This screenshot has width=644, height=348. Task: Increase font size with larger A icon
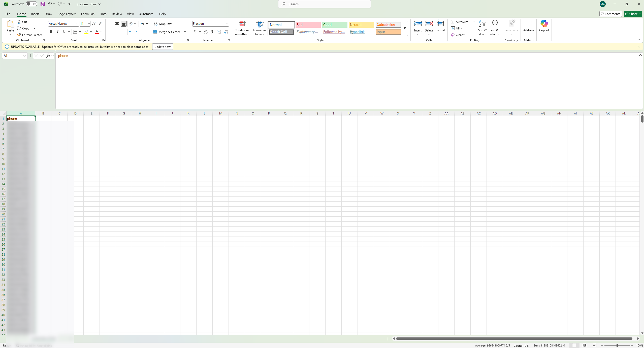[x=94, y=23]
